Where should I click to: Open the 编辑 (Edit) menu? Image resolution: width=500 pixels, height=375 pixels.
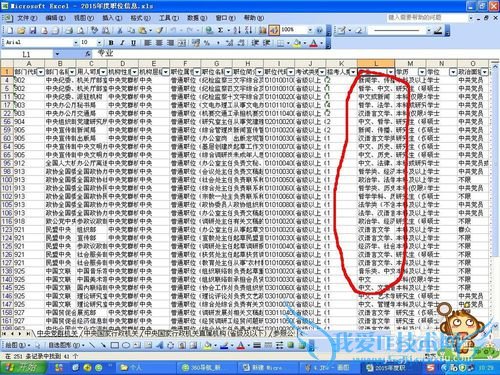[56, 18]
